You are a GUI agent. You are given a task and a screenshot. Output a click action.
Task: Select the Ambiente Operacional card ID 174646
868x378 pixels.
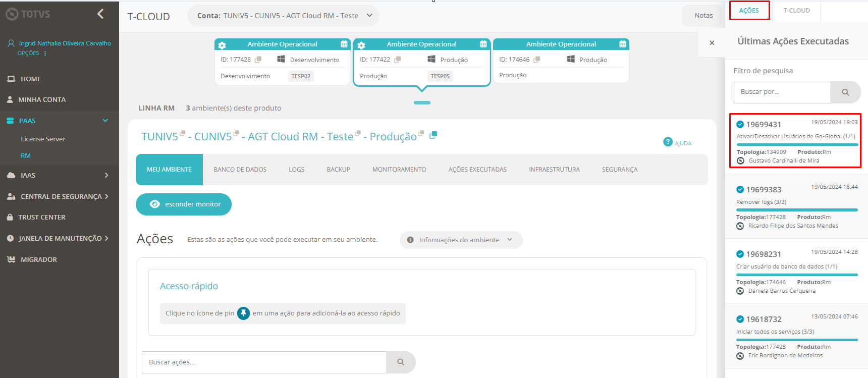click(561, 61)
